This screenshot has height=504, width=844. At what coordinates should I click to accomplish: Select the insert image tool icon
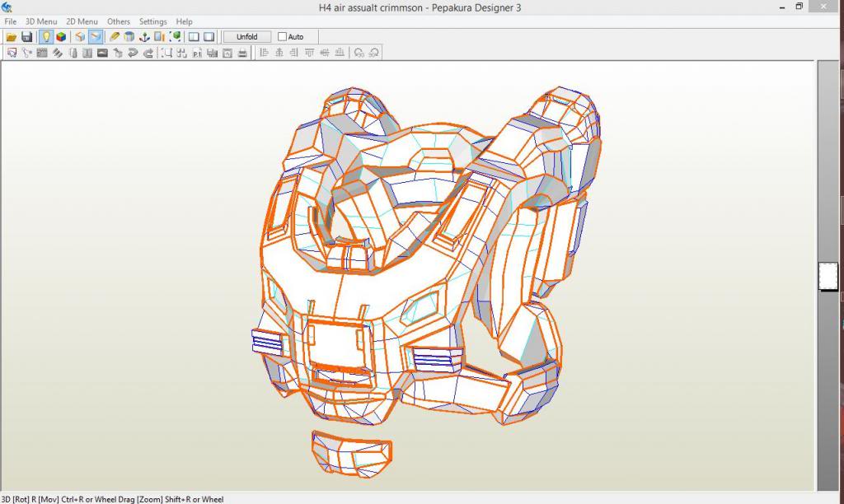tap(102, 53)
